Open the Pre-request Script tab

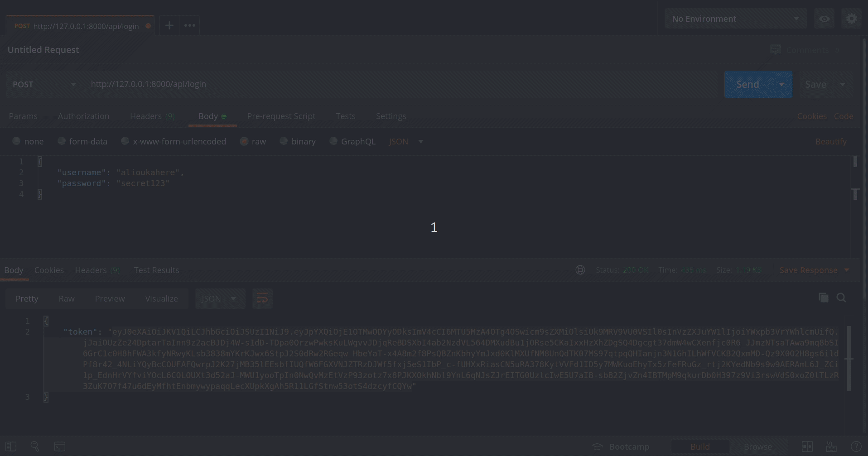281,116
